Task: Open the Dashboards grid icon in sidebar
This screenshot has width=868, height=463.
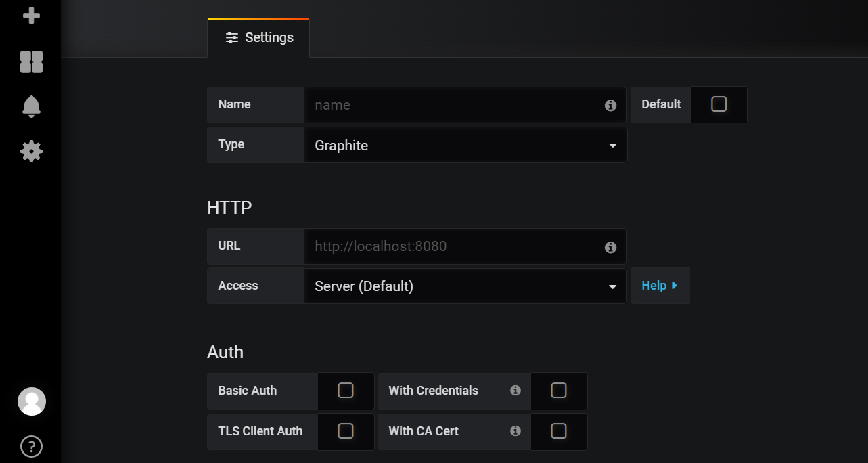Action: pyautogui.click(x=31, y=62)
